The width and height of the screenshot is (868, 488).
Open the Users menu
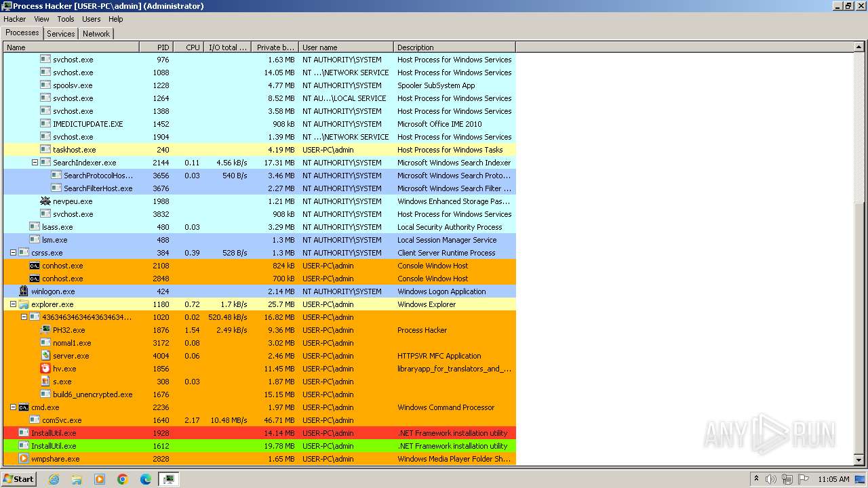[92, 19]
